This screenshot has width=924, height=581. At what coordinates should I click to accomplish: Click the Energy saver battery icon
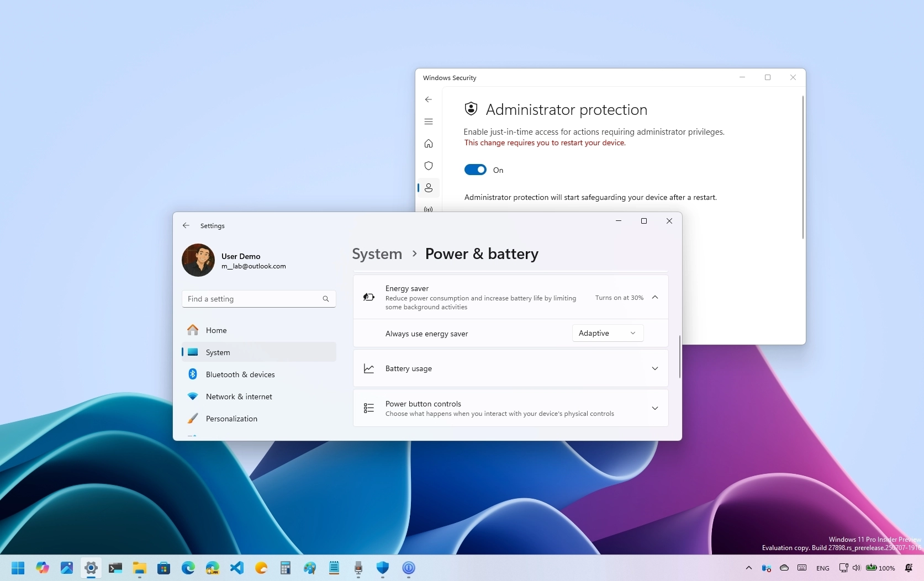tap(369, 297)
